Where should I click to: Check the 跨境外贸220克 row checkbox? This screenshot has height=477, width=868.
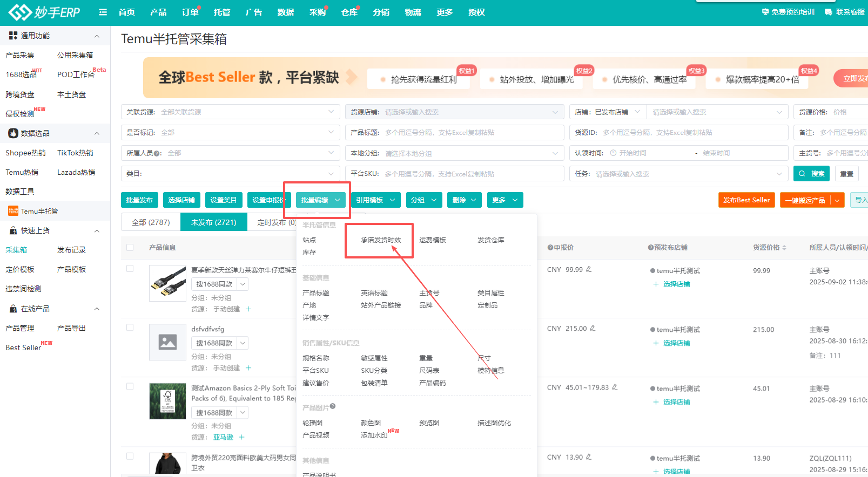pyautogui.click(x=130, y=456)
